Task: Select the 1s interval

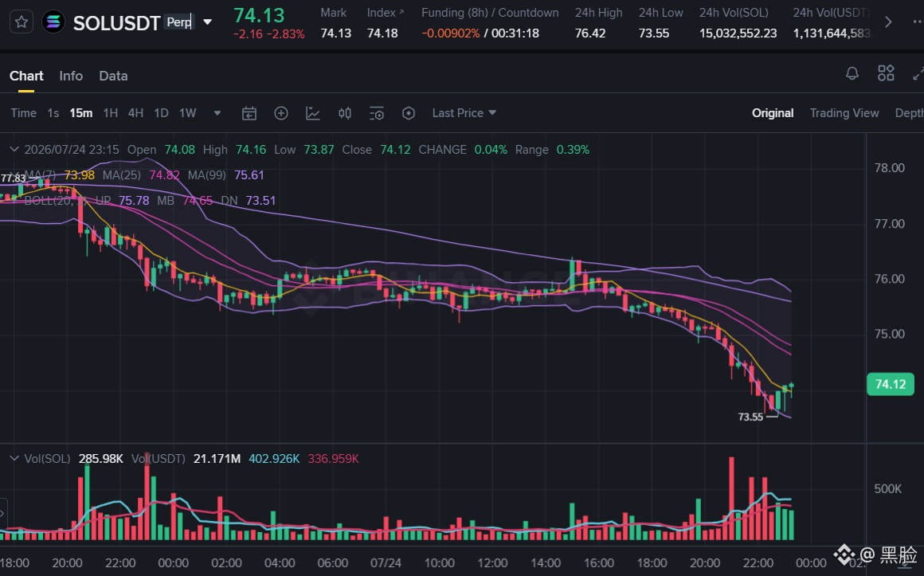Action: pyautogui.click(x=53, y=112)
